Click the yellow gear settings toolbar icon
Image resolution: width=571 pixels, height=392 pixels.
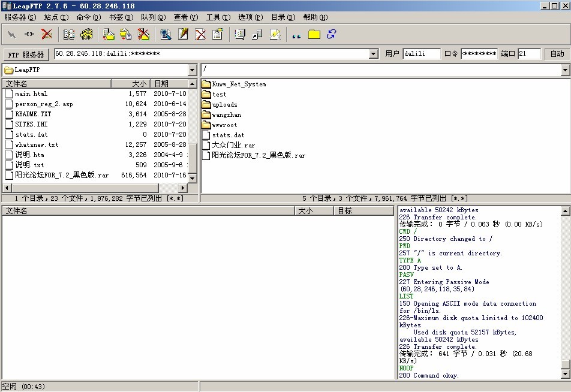tap(87, 34)
